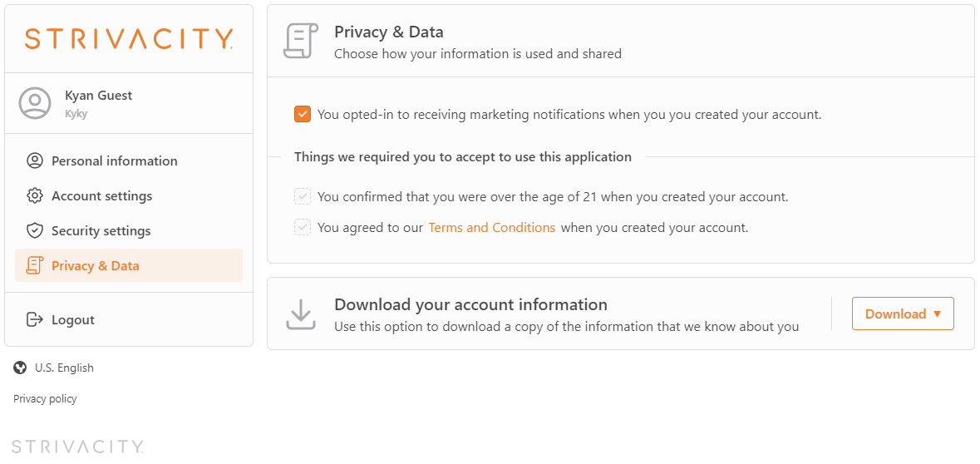This screenshot has width=980, height=464.
Task: Click the over age of 21 confirmation checkbox
Action: [x=303, y=196]
